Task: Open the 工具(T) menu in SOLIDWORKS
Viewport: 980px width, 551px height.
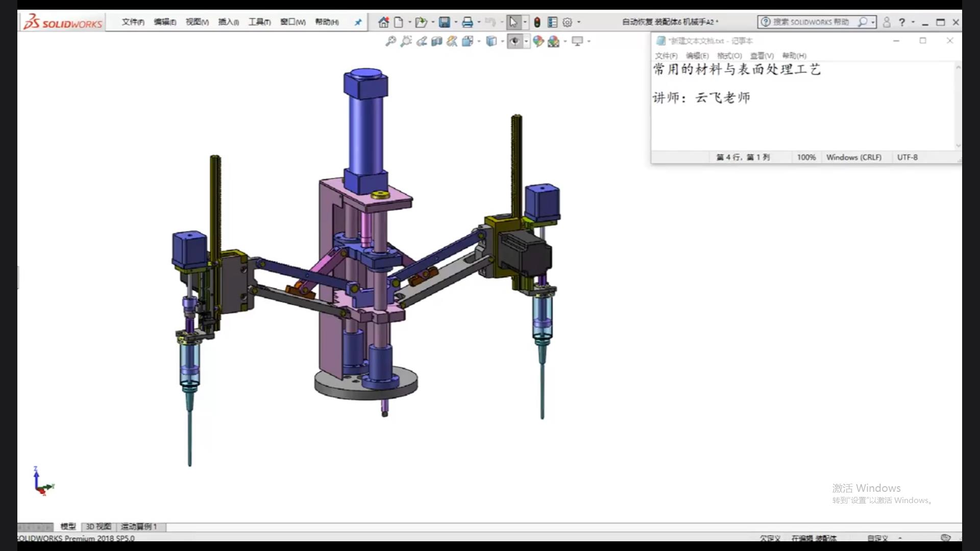Action: click(259, 22)
